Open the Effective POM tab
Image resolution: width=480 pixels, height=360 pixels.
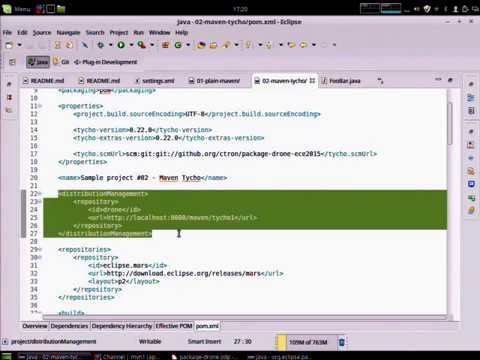(174, 326)
